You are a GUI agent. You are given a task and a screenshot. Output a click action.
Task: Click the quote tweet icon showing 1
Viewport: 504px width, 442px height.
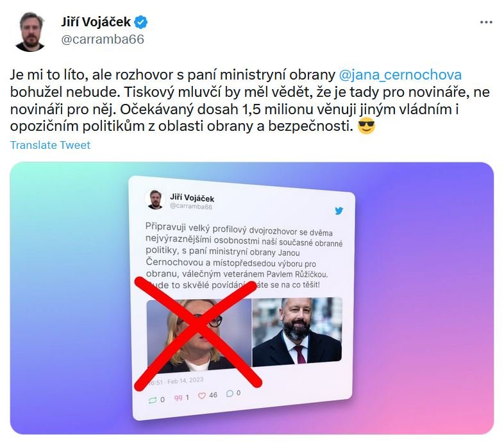point(178,398)
